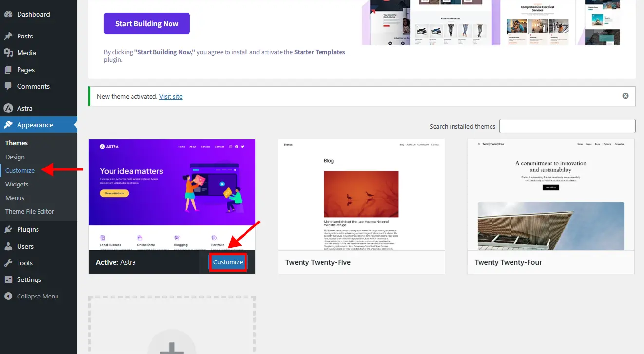Click the Dashboard gauge icon
The width and height of the screenshot is (644, 354).
click(8, 14)
